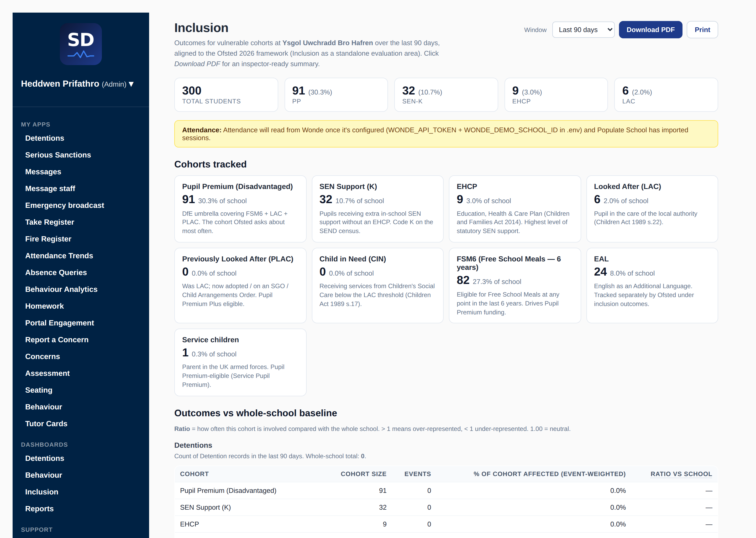Click the 'Cohorts tracked' heading

click(210, 164)
